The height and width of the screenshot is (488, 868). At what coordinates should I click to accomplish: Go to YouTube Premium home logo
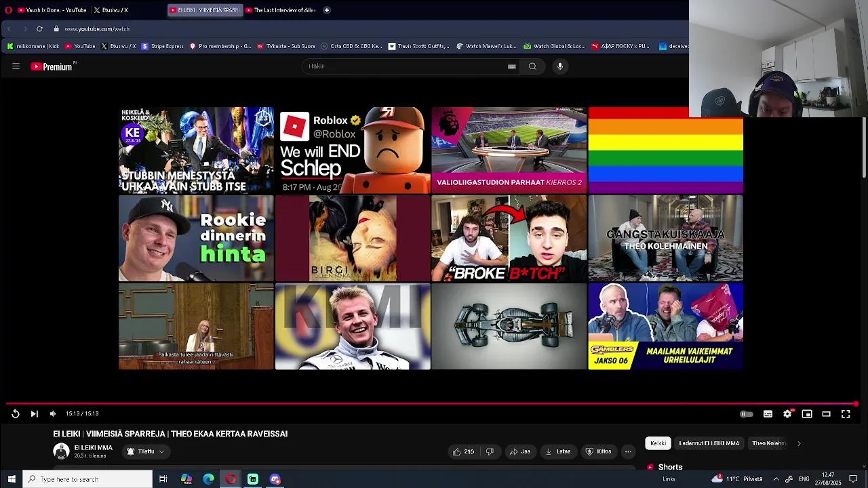[x=52, y=66]
